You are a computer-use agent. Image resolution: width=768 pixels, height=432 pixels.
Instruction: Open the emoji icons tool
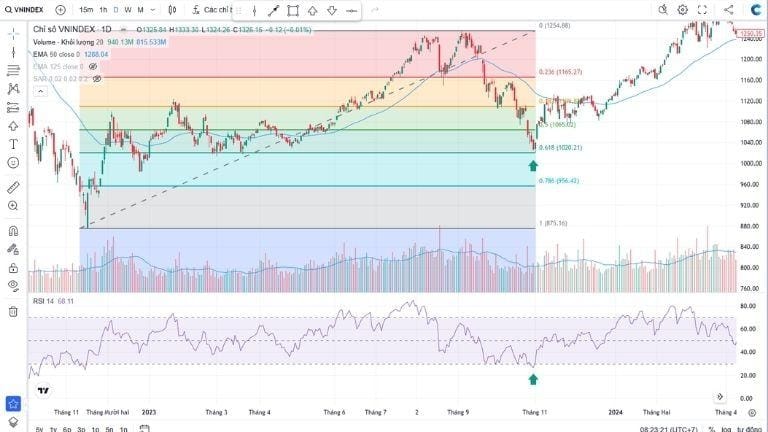tap(13, 163)
